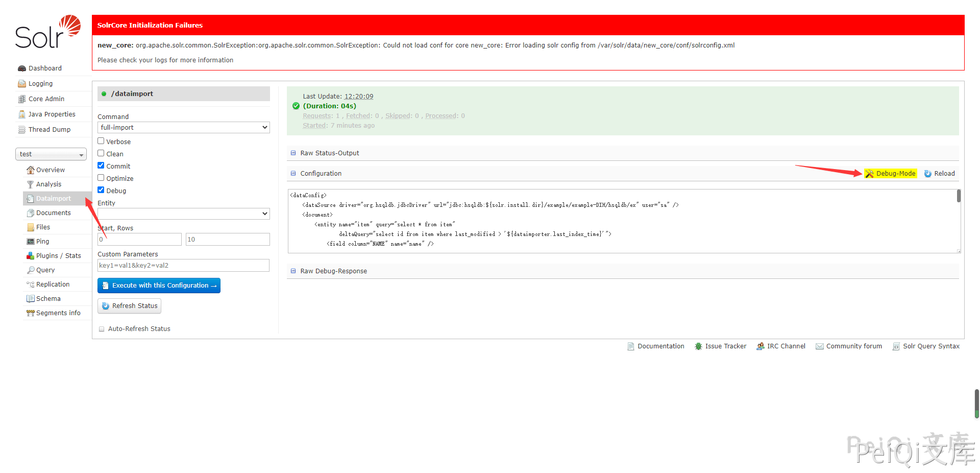This screenshot has height=473, width=980.
Task: Click the Rows input field
Action: click(x=228, y=240)
